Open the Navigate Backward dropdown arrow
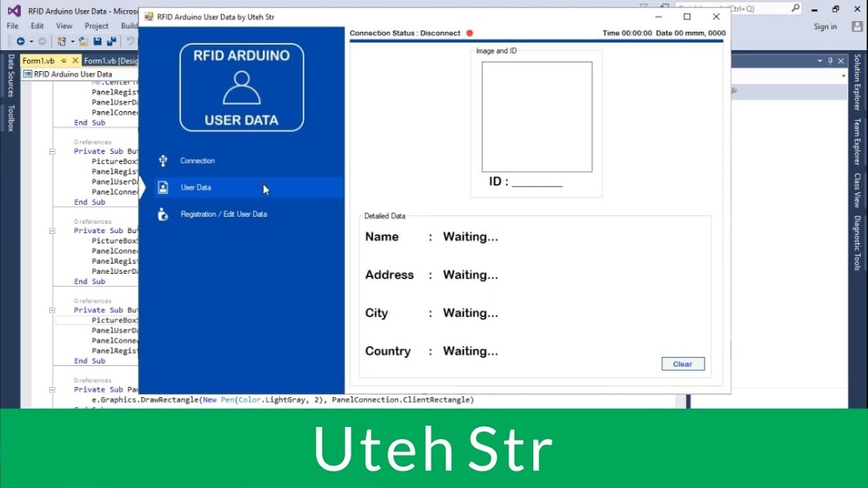The width and height of the screenshot is (868, 488). pos(31,41)
